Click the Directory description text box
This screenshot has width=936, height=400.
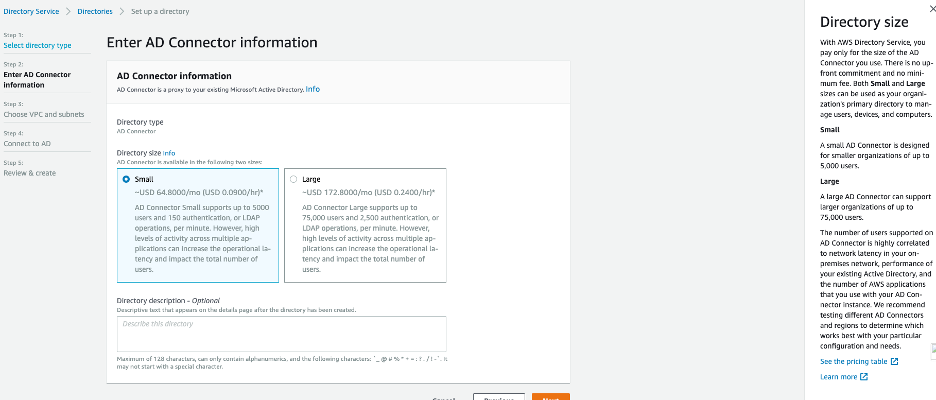click(282, 334)
